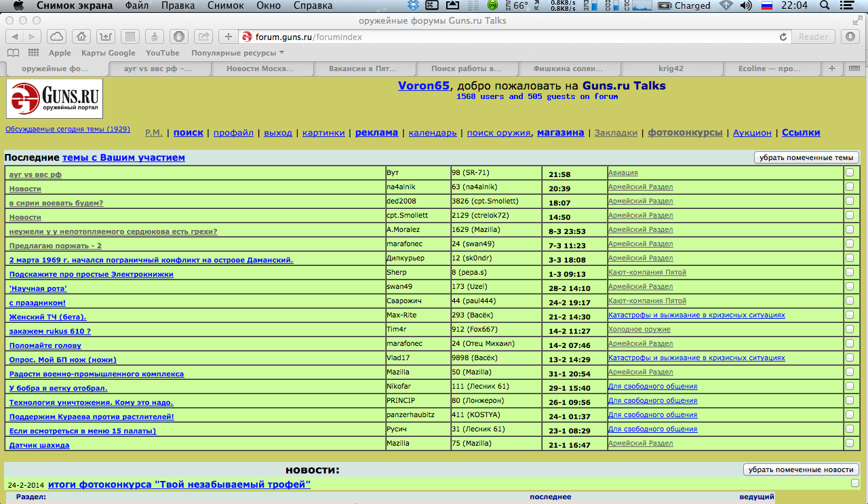
Task: Click the plus button beside address bar
Action: [x=229, y=37]
